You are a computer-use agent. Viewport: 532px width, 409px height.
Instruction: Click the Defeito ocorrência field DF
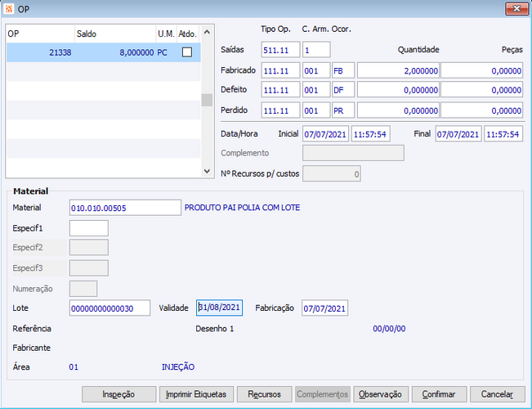pyautogui.click(x=343, y=90)
